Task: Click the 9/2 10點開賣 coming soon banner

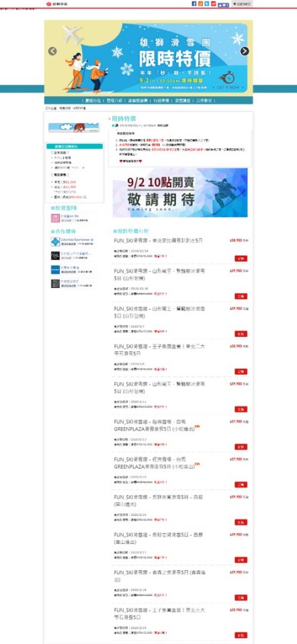Action: tap(180, 192)
